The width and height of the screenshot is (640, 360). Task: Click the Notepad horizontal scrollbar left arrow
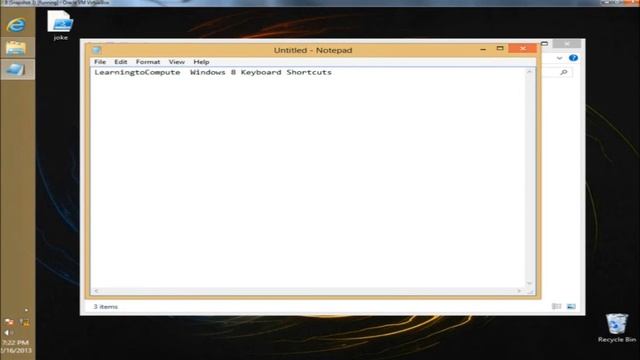coord(96,291)
